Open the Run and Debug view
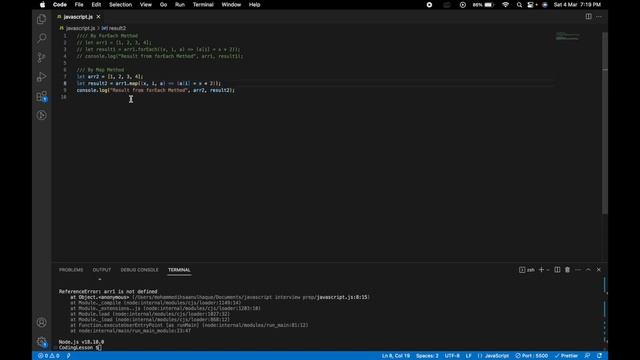 [41, 77]
